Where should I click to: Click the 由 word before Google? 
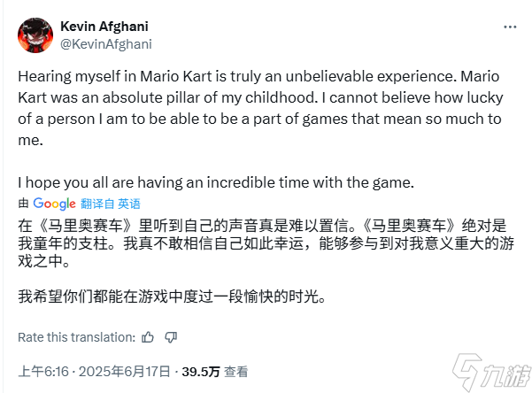pos(25,203)
